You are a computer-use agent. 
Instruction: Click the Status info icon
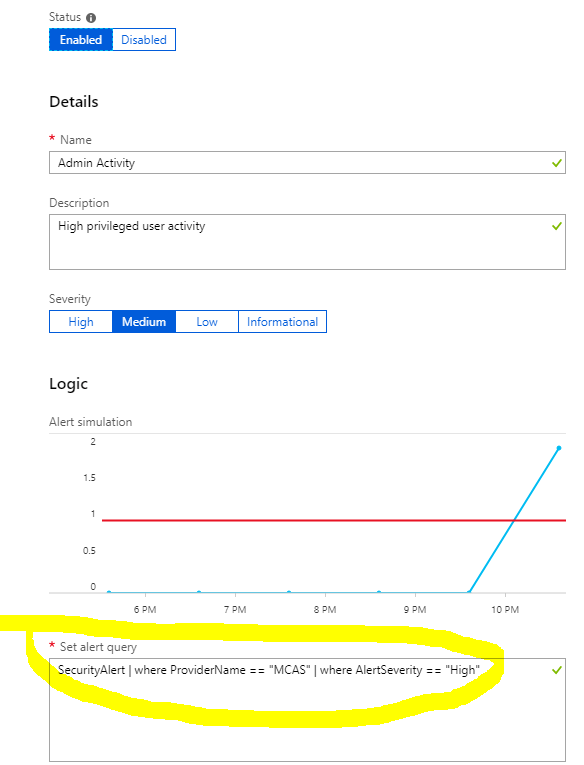91,18
